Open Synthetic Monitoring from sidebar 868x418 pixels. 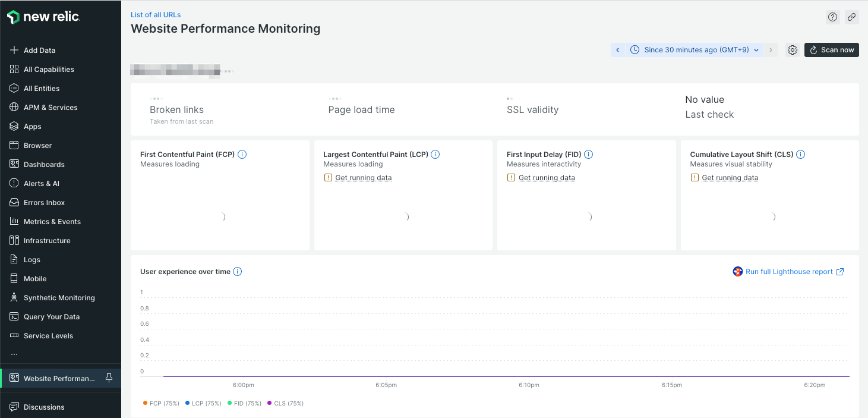[x=61, y=298]
